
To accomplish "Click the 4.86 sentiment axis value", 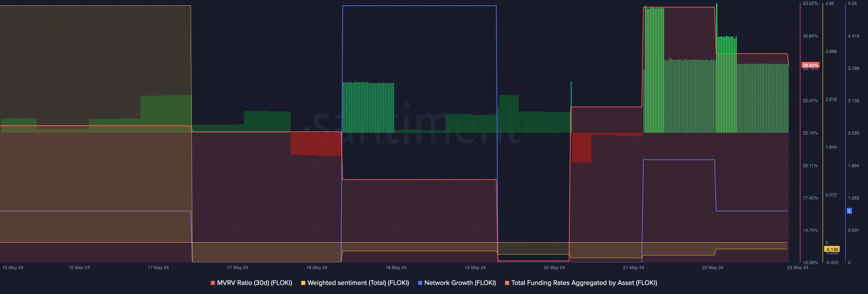I will click(830, 3).
